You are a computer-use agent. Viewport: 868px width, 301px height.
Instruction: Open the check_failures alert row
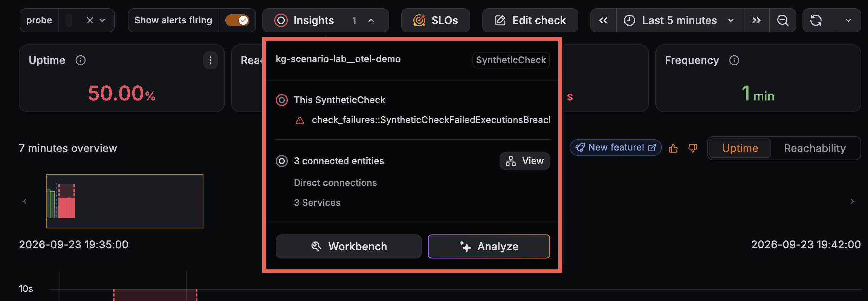pyautogui.click(x=422, y=120)
